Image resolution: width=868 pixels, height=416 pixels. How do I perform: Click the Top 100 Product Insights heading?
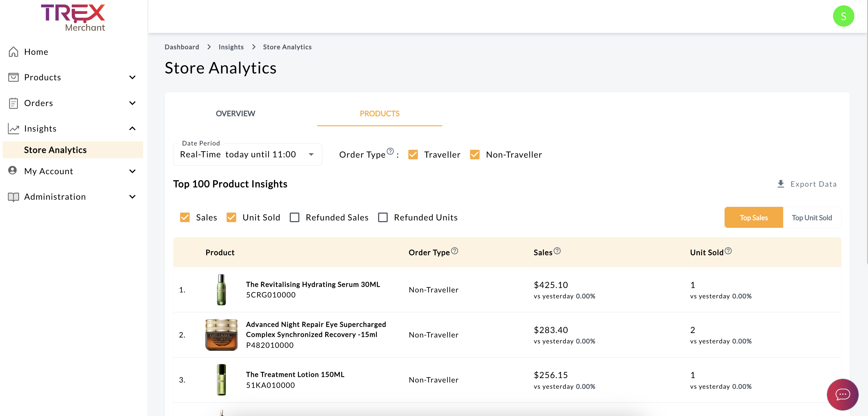(230, 184)
